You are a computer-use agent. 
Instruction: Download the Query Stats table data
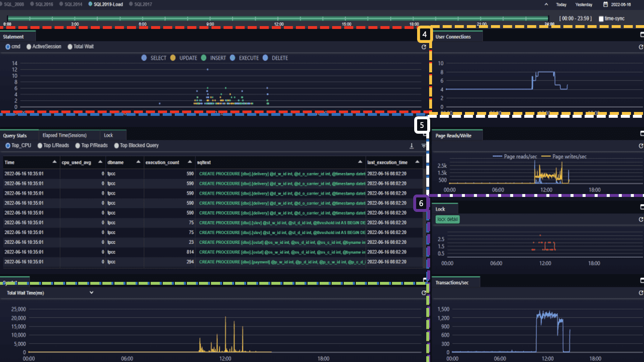[411, 146]
